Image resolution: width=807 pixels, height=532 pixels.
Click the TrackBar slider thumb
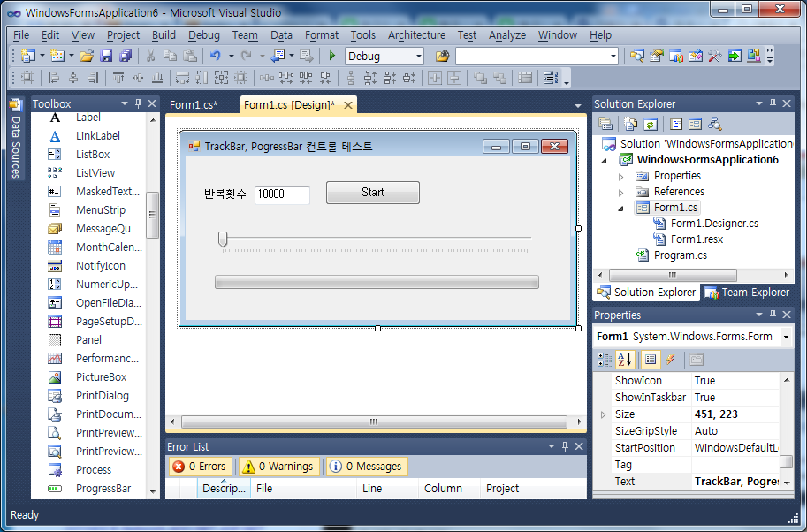(223, 239)
